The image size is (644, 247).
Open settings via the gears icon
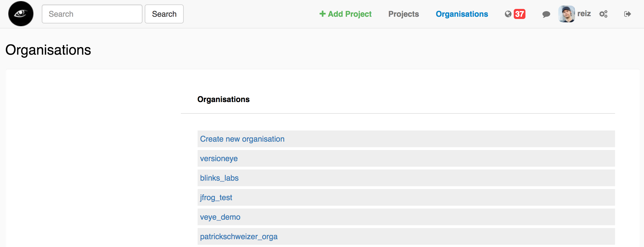(603, 14)
